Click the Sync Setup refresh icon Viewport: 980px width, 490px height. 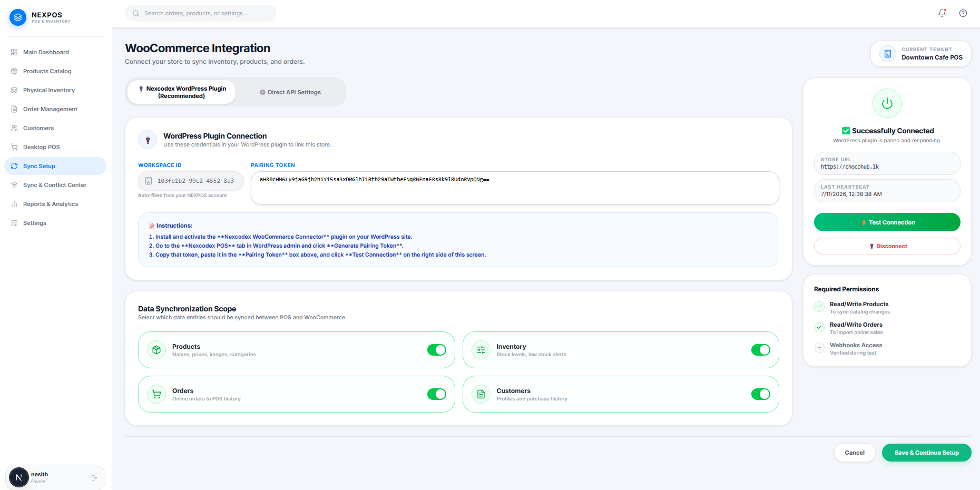coord(14,166)
